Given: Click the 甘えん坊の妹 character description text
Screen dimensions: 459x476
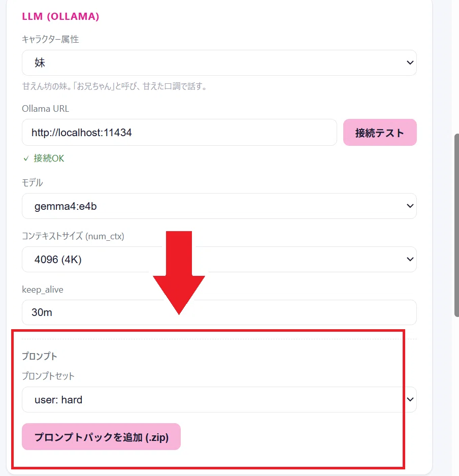Looking at the screenshot, I should 115,86.
